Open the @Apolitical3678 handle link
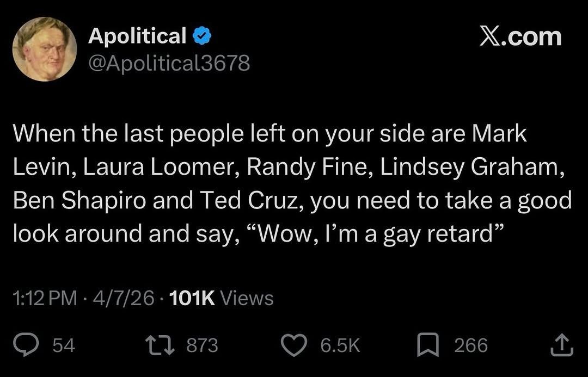Image resolution: width=588 pixels, height=377 pixels. coord(169,63)
